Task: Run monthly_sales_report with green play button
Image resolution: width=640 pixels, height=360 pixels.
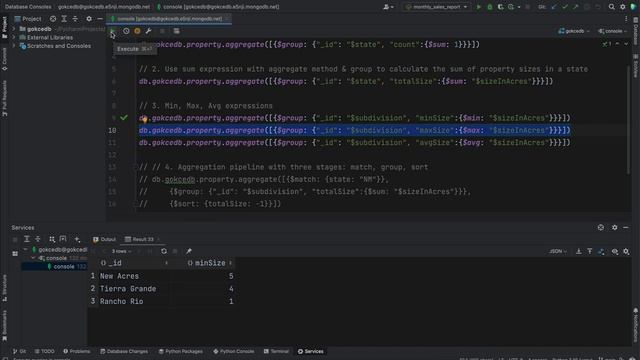Action: pos(479,7)
